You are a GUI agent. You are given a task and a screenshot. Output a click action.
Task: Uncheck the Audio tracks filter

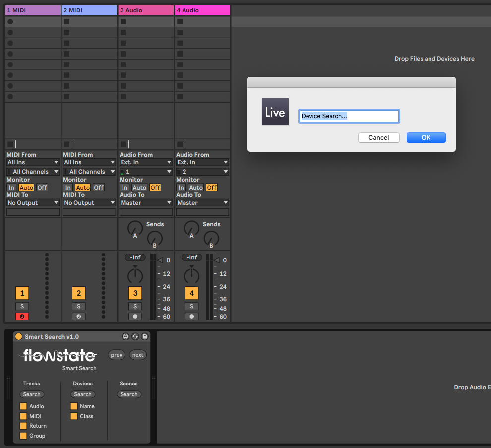click(23, 406)
